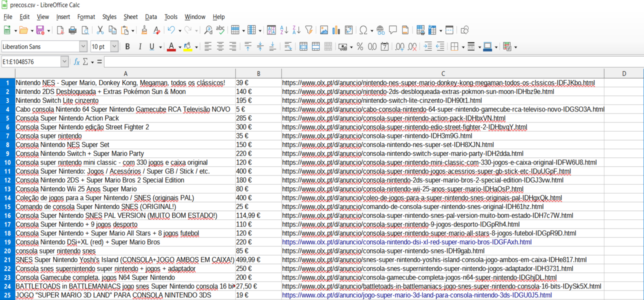Open the Sheet menu
644x300 pixels.
[x=130, y=17]
